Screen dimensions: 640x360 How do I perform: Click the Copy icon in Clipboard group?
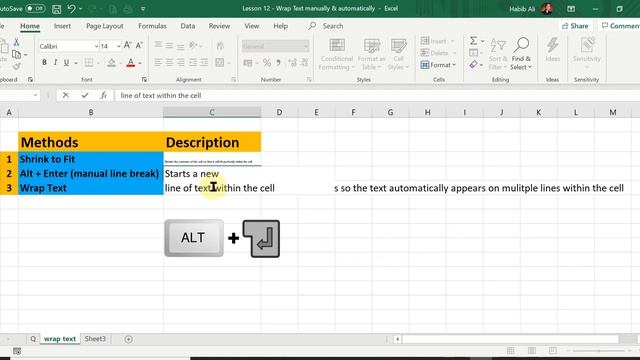(x=16, y=54)
